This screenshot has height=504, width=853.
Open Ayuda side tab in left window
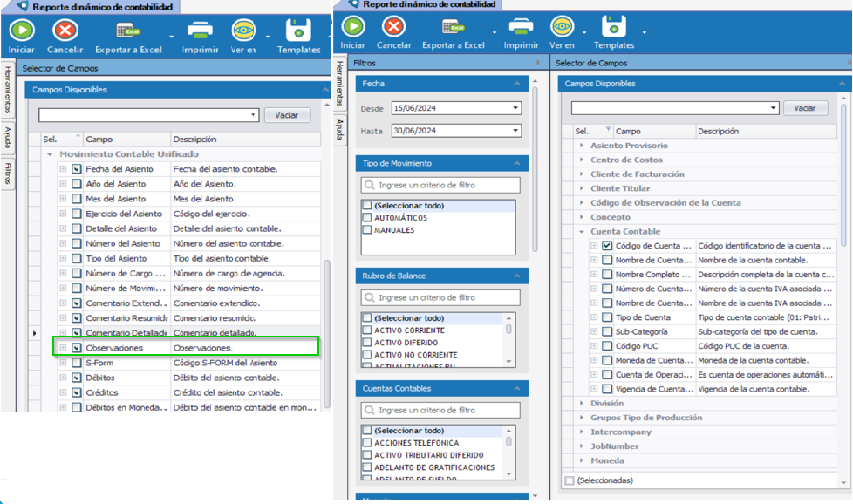coord(8,137)
